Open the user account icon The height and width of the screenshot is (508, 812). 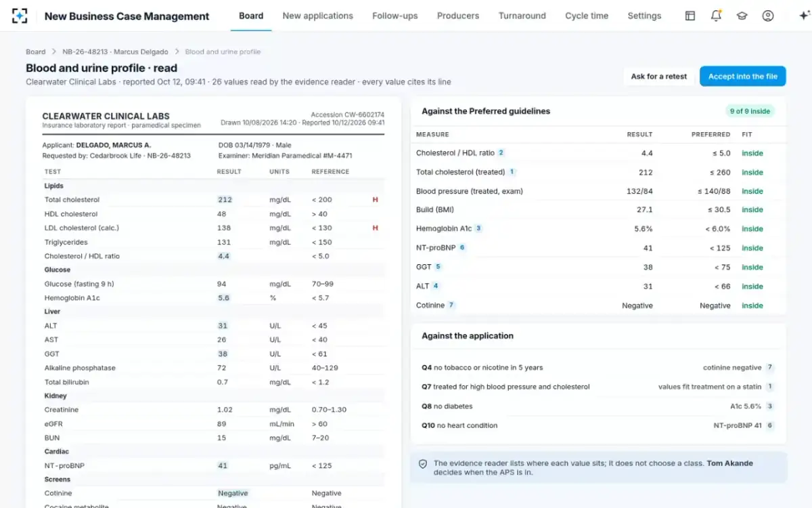pos(767,16)
